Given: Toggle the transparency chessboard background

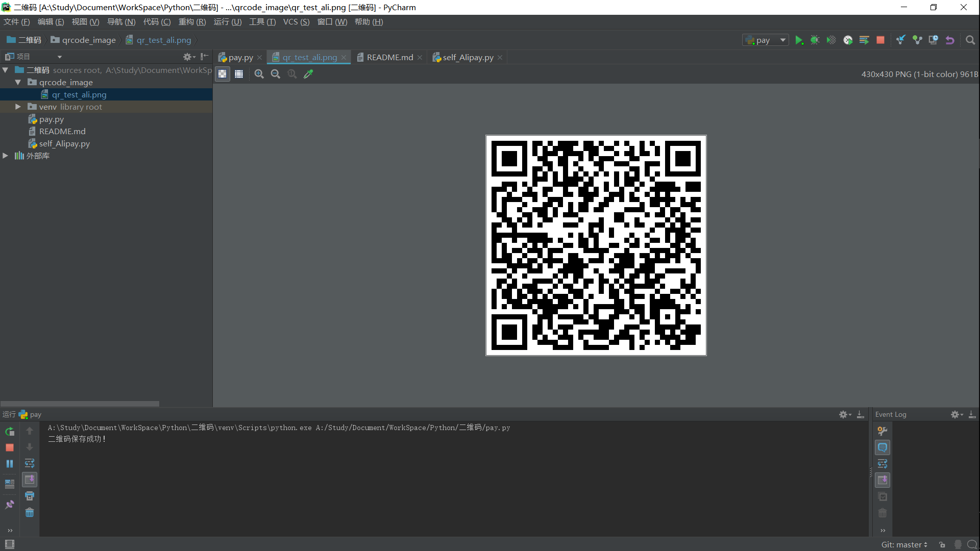Looking at the screenshot, I should click(222, 73).
